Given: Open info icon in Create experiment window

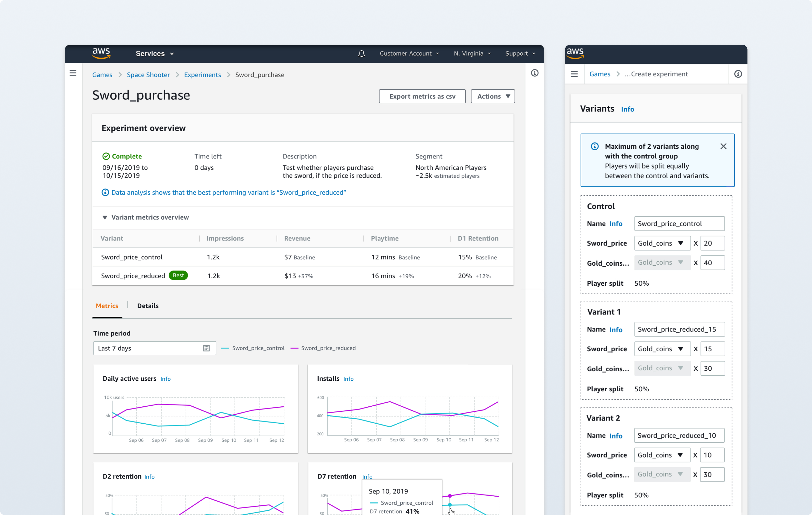Looking at the screenshot, I should point(738,74).
